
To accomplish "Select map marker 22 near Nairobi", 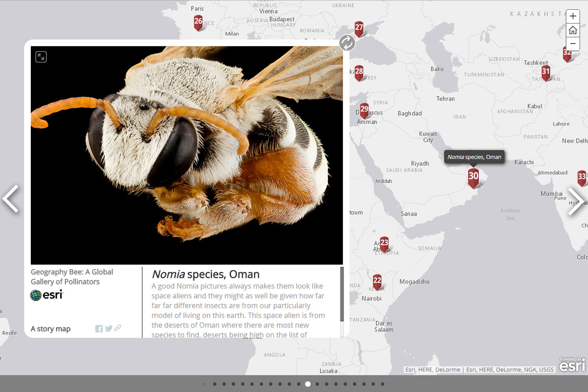I will [377, 282].
